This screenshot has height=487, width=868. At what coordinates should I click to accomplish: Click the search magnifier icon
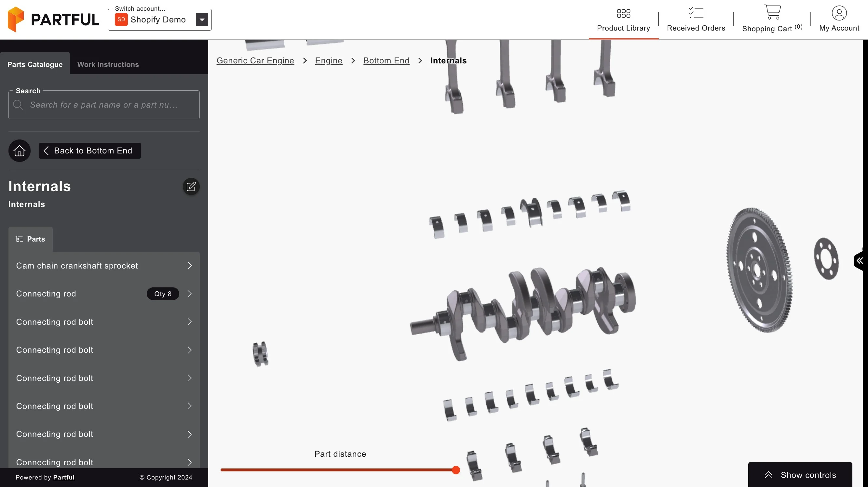tap(18, 105)
